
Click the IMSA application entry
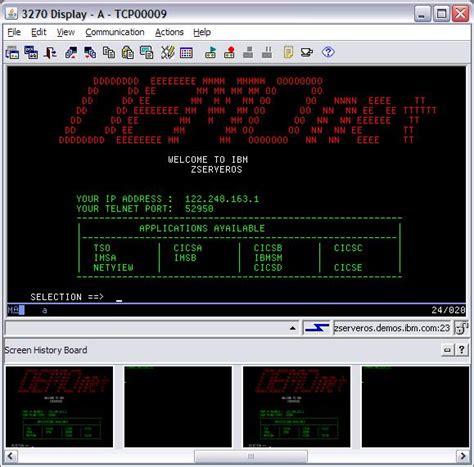click(x=105, y=258)
